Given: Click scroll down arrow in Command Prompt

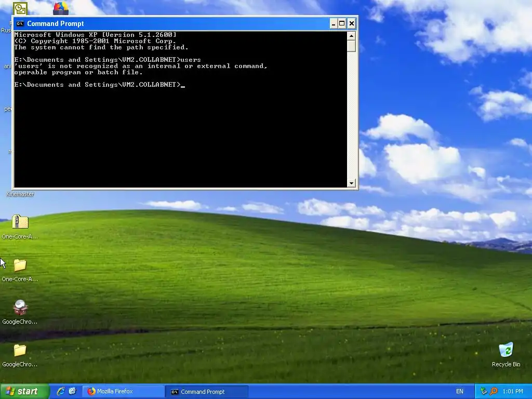Looking at the screenshot, I should click(351, 183).
